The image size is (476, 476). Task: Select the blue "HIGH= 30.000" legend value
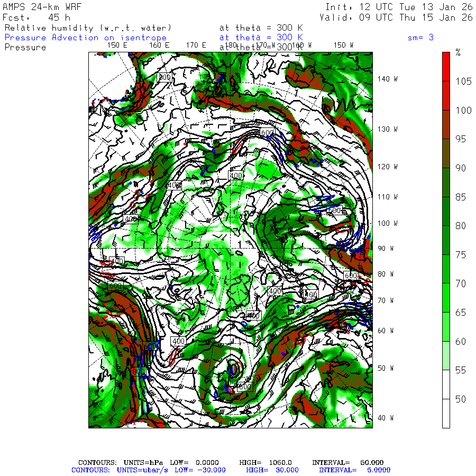272,470
